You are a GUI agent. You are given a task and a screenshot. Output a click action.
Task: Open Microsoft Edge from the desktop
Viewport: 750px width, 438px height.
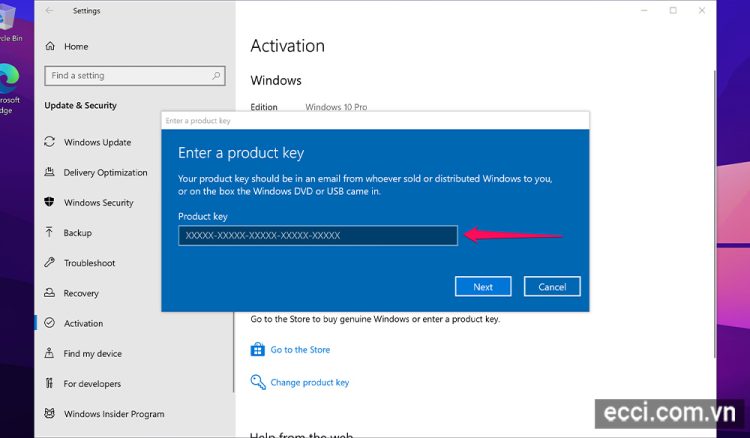coord(9,88)
